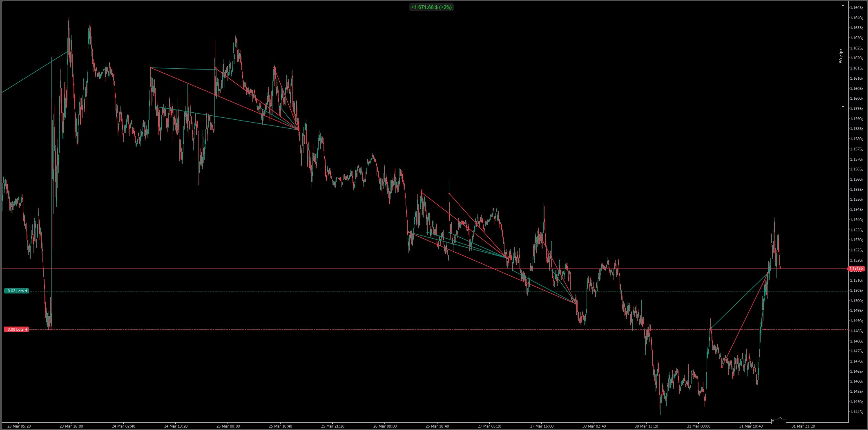The image size is (868, 430).
Task: Click the 27 Mar 16:00 time axis label
Action: pos(542,426)
